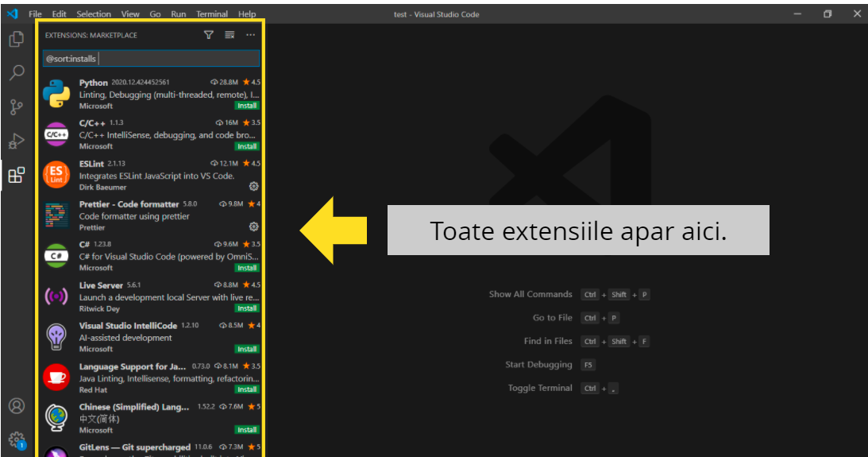This screenshot has width=868, height=457.
Task: Install the C# extension
Action: point(247,268)
